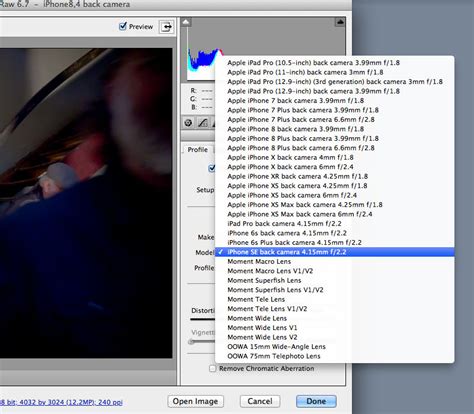This screenshot has height=414, width=474.
Task: Open the Tone Curve panel icon
Action: point(203,123)
